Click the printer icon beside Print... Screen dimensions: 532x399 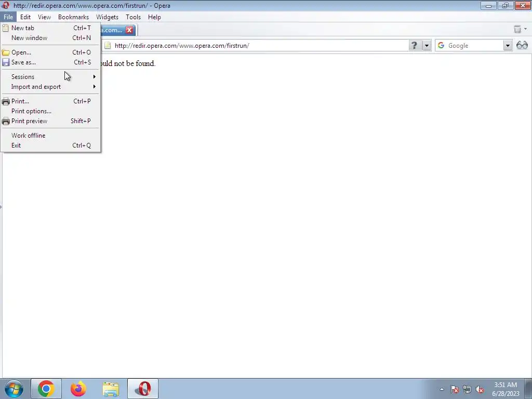click(5, 101)
